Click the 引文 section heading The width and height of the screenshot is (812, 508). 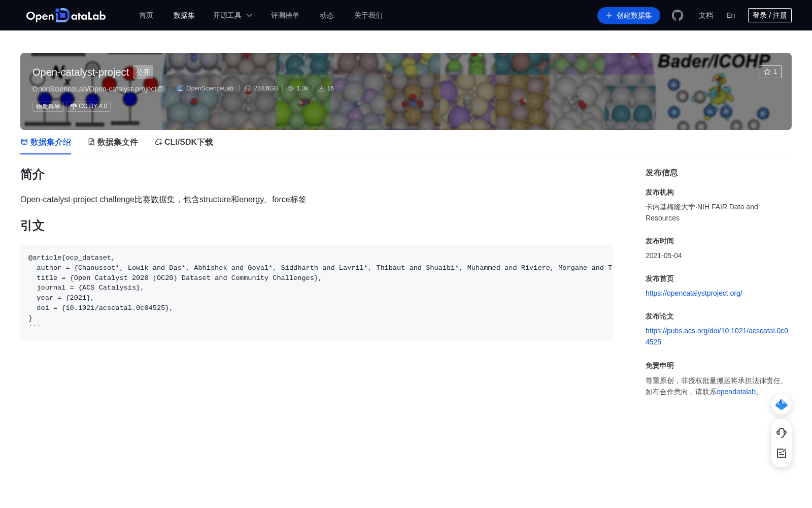32,226
